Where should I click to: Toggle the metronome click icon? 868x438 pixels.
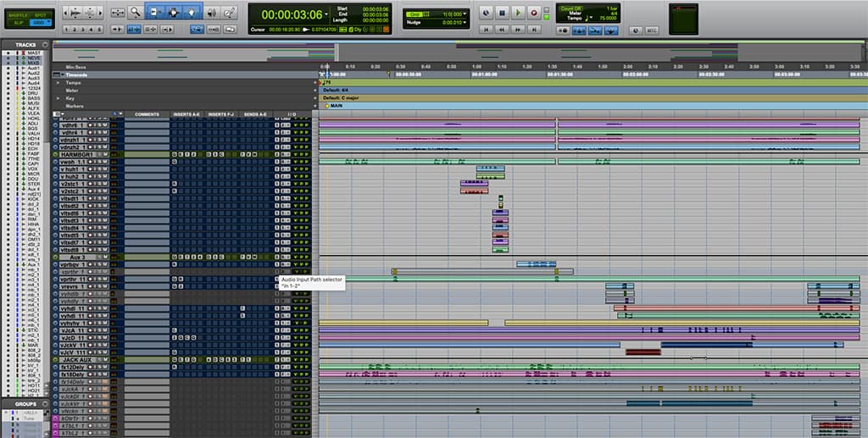pos(580,30)
